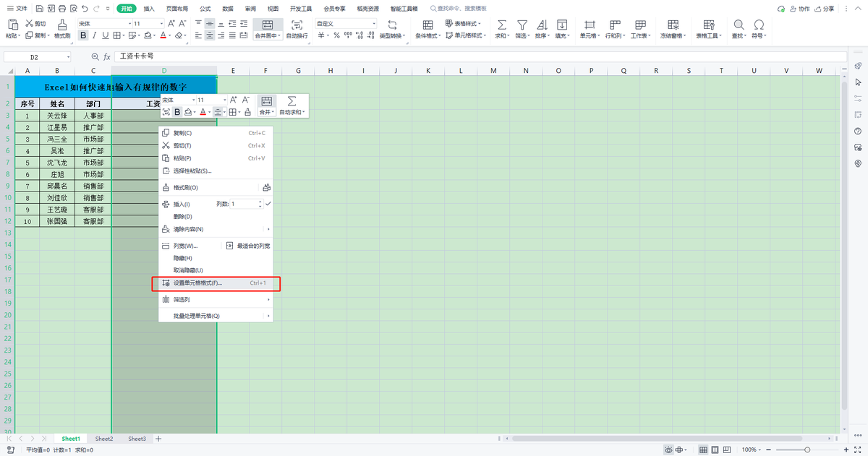Click the 合并 merge button on mini toolbar
Screen dimensions: 868x456
(266, 106)
